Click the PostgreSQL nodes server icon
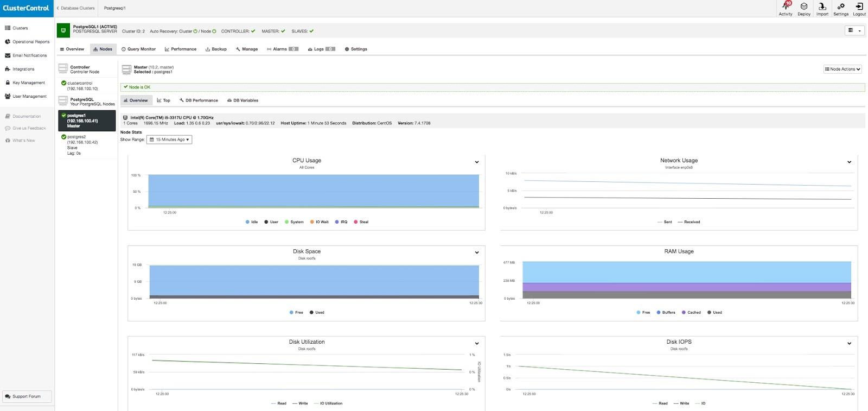Screen dimensions: 868x411 (x=63, y=101)
